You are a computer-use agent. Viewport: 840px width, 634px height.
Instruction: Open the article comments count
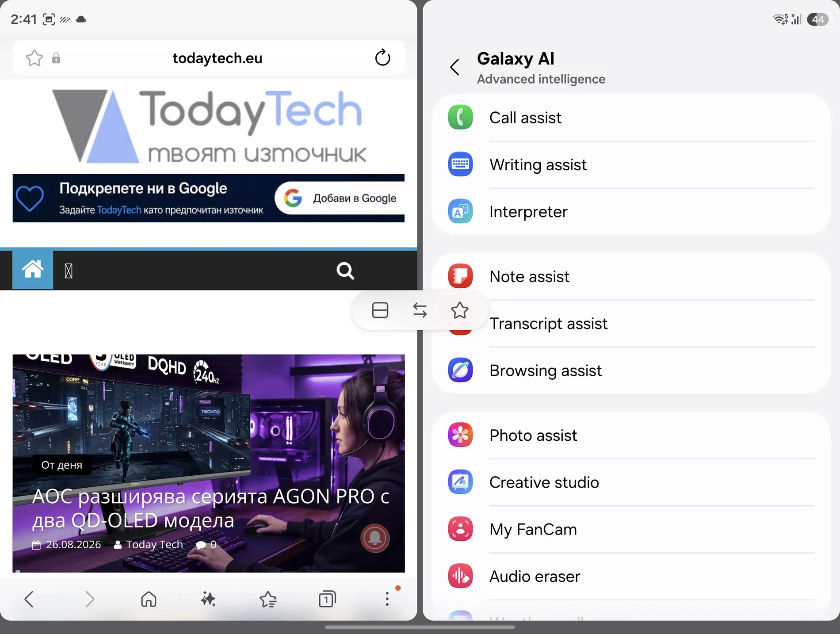click(x=206, y=545)
